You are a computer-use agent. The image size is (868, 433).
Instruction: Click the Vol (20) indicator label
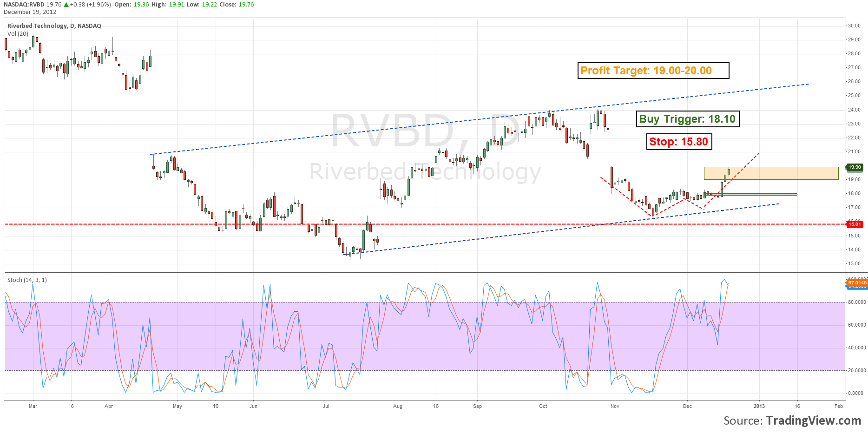click(x=18, y=34)
